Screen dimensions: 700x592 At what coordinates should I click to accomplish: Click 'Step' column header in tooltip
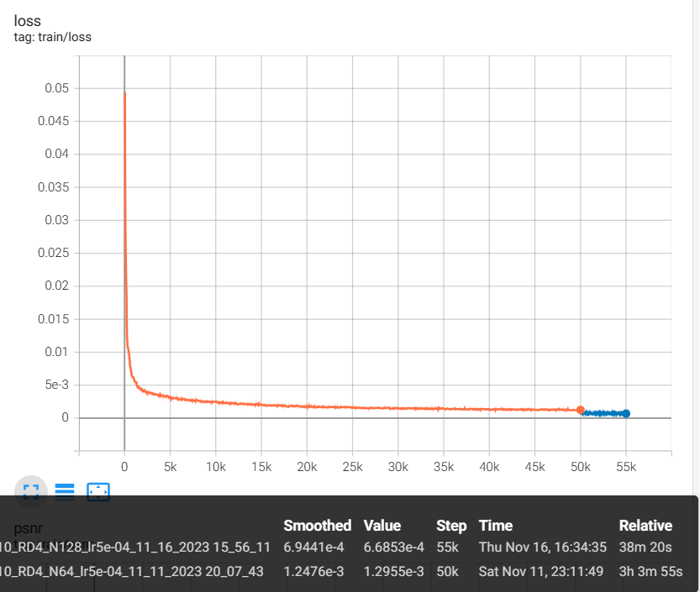(x=451, y=526)
